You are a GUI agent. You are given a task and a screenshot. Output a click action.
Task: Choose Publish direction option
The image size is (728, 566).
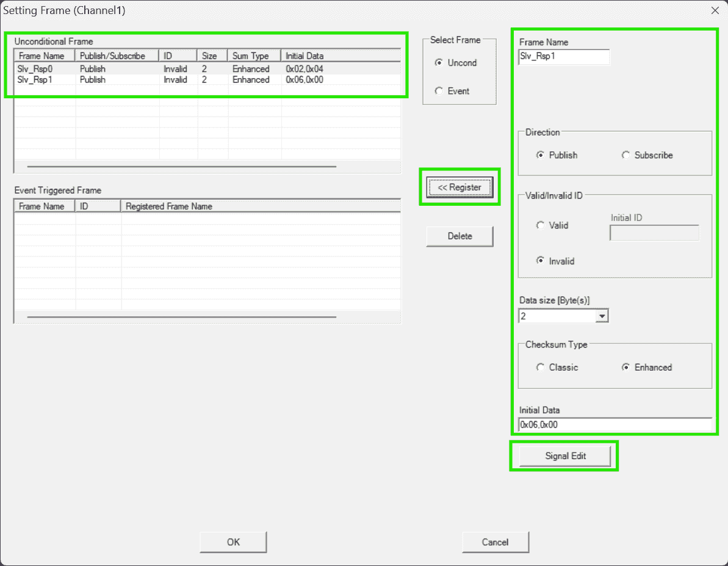(x=541, y=155)
